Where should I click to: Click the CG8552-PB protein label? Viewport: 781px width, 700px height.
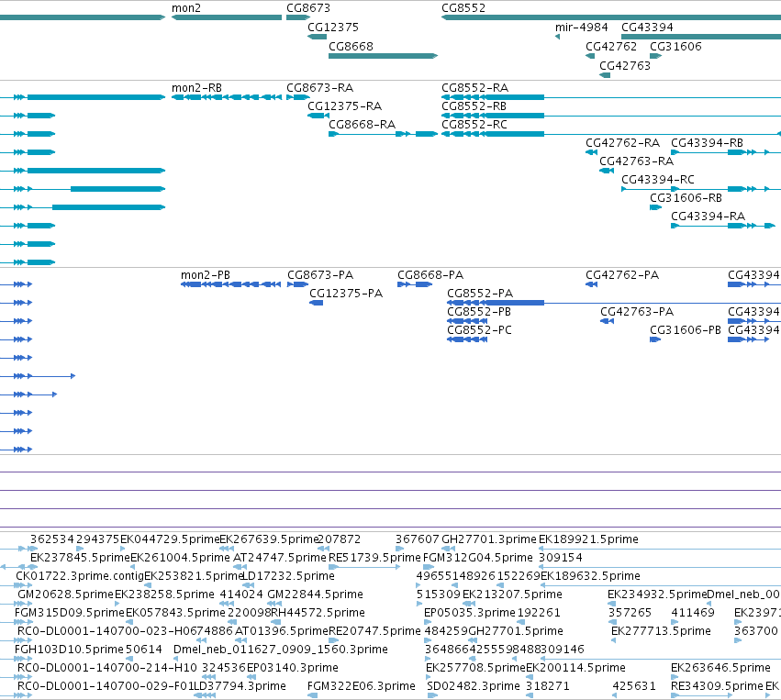tap(479, 312)
